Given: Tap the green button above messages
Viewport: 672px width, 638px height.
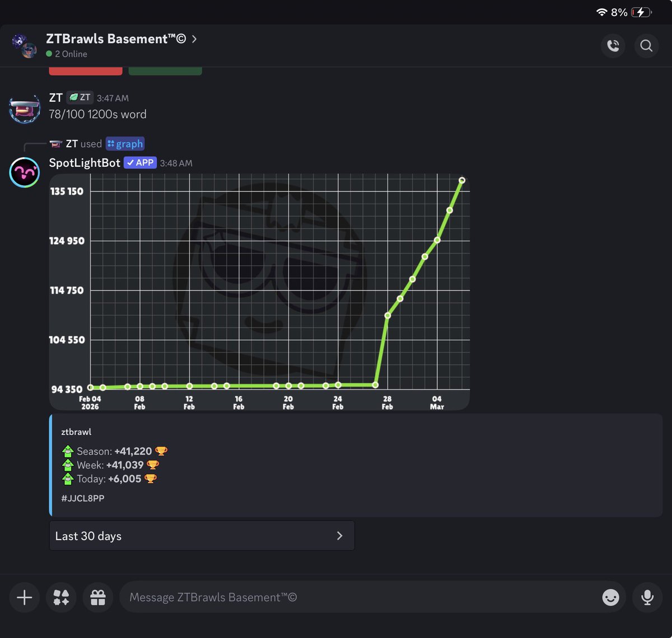Looking at the screenshot, I should point(165,71).
